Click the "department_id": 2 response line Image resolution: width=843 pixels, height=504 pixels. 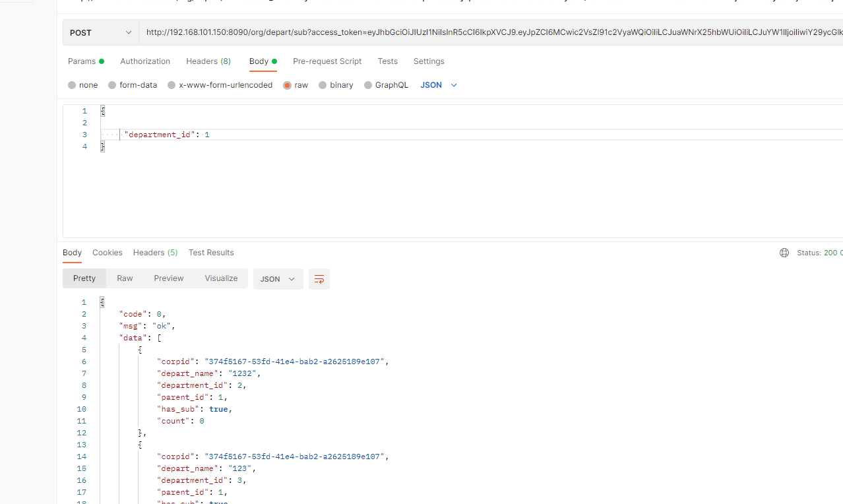[x=202, y=385]
